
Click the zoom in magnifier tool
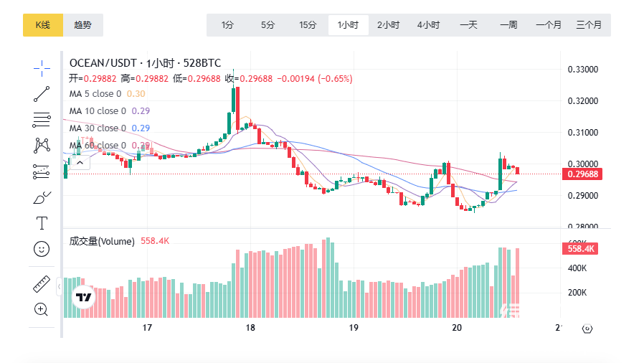pos(42,309)
